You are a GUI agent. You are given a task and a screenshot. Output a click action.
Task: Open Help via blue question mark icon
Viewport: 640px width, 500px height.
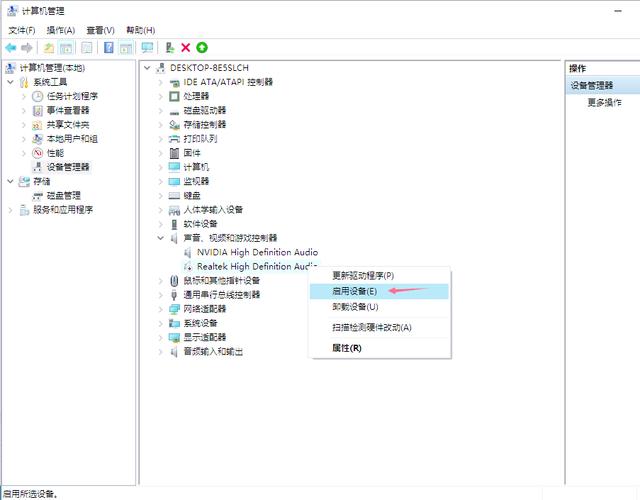click(109, 48)
